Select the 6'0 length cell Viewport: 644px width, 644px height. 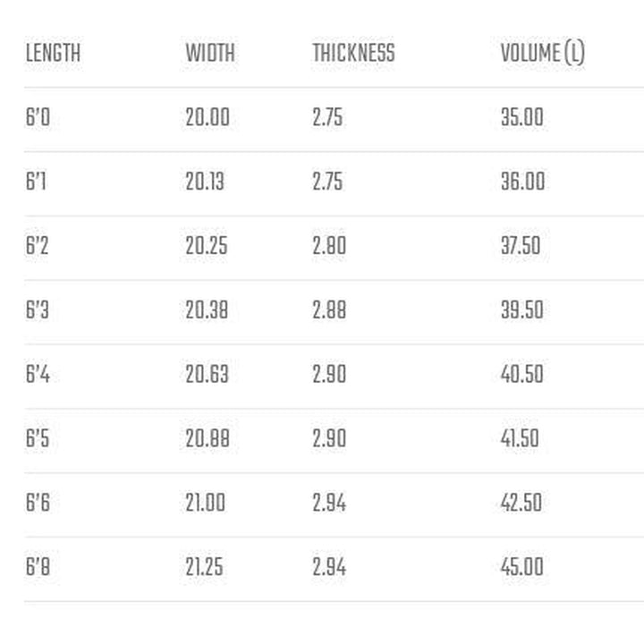(38, 117)
